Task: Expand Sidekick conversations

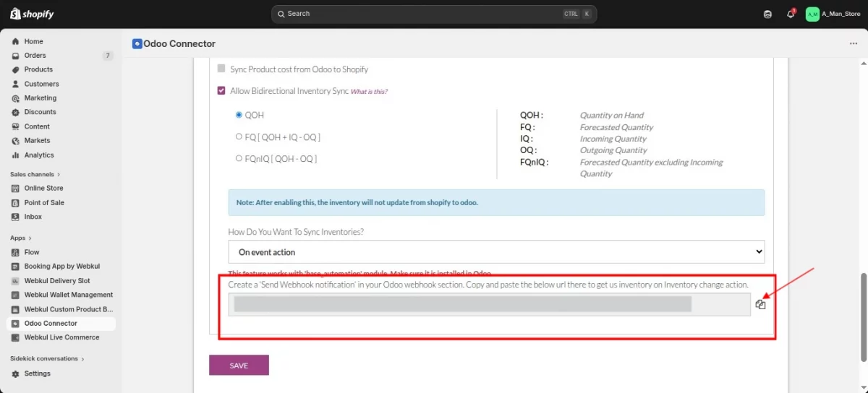Action: (47, 358)
